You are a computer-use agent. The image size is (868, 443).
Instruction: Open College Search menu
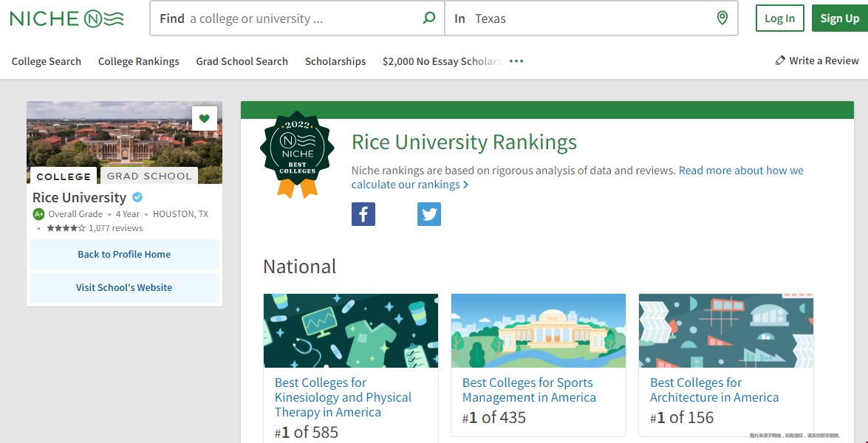47,61
